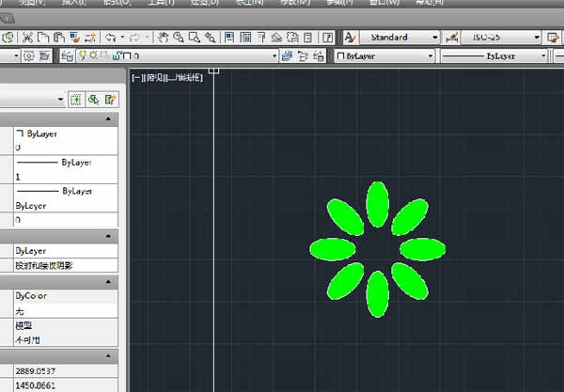Click the Copy icon in toolbar
Viewport: 564px width, 392px height.
(43, 38)
